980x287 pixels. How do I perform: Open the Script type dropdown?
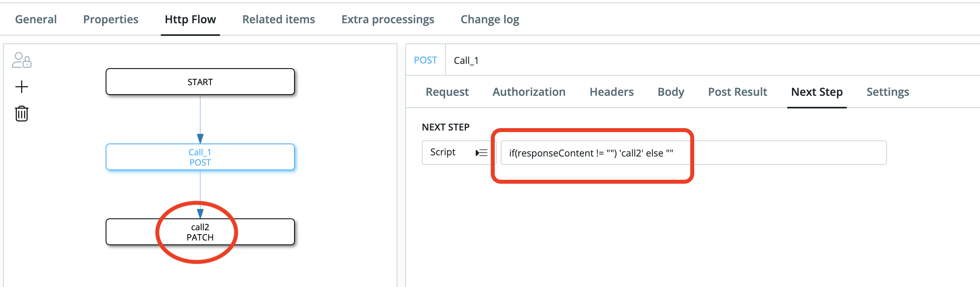tap(458, 153)
